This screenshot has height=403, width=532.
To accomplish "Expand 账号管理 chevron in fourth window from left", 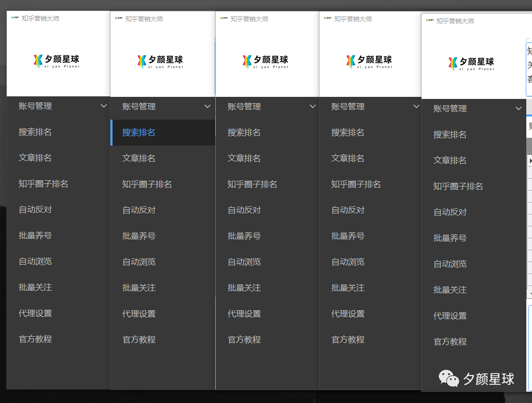I will coord(416,106).
